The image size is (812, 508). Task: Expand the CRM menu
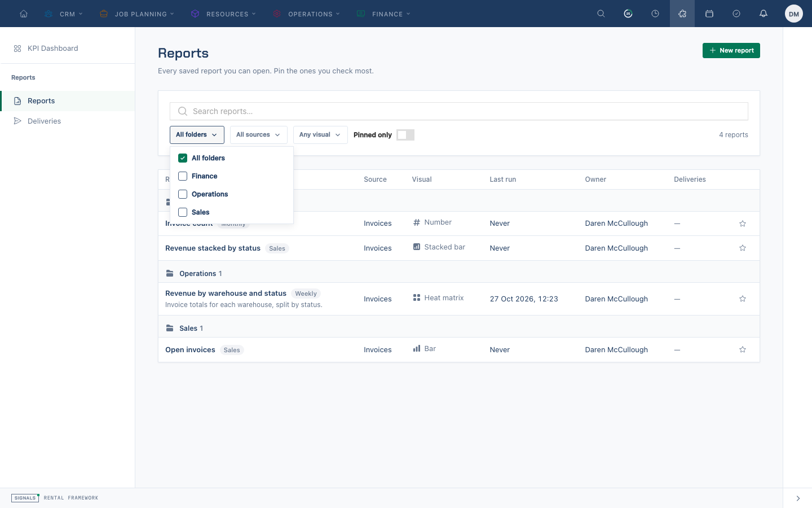tap(64, 14)
